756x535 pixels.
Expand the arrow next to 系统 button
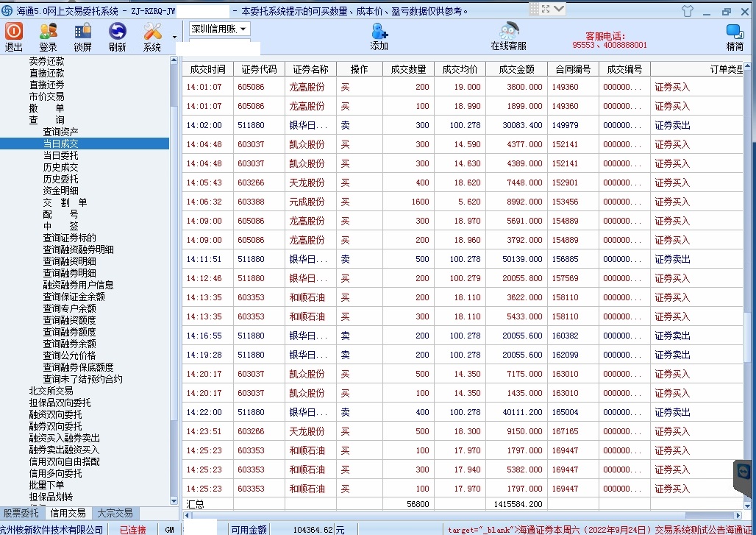coord(175,37)
